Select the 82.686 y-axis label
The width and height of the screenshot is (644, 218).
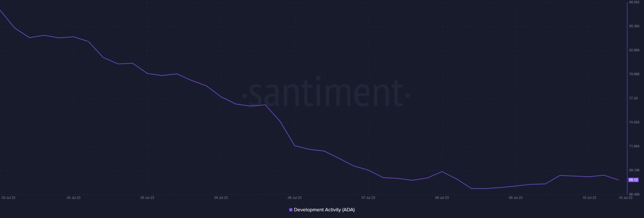634,50
